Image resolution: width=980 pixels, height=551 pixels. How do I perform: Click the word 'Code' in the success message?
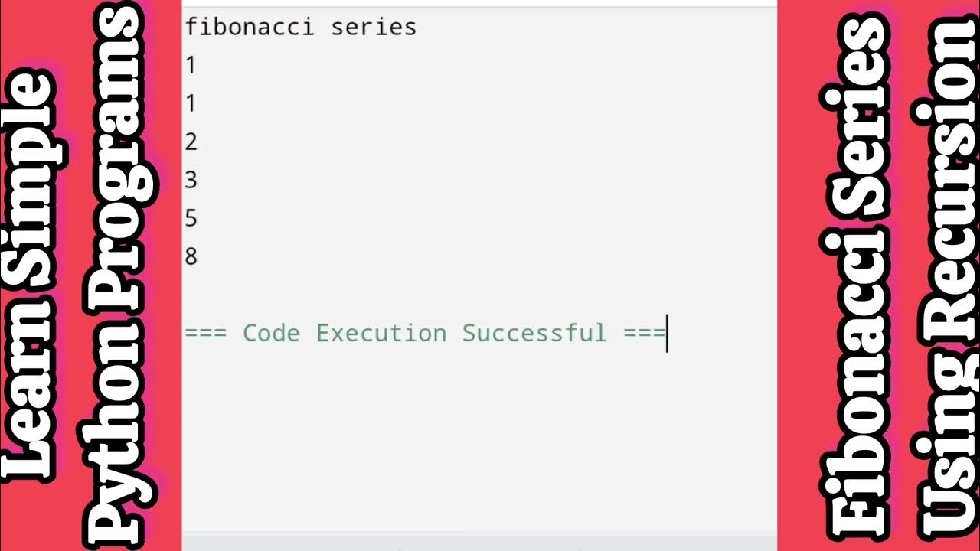point(271,334)
